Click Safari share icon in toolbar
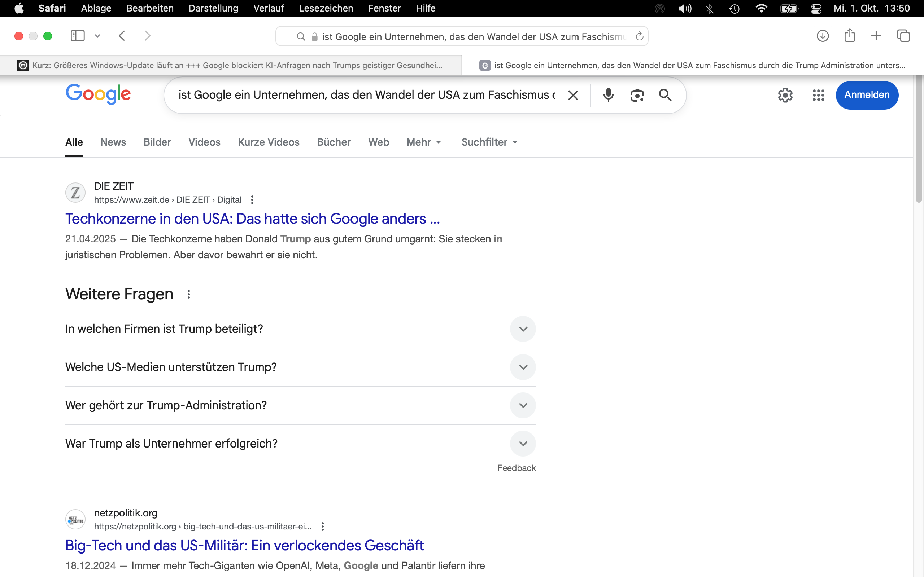Viewport: 924px width, 577px height. 850,36
